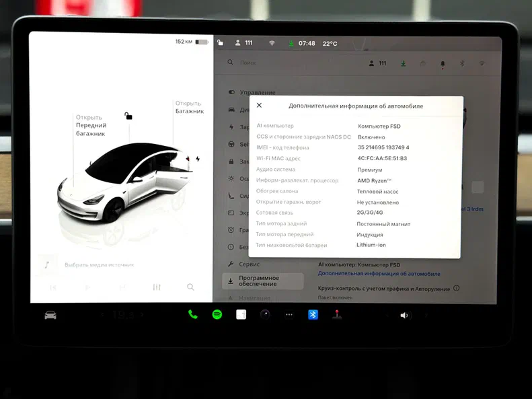Image resolution: width=532 pixels, height=399 pixels.
Task: Decrease cabin temperature with left arrow
Action: [102, 315]
